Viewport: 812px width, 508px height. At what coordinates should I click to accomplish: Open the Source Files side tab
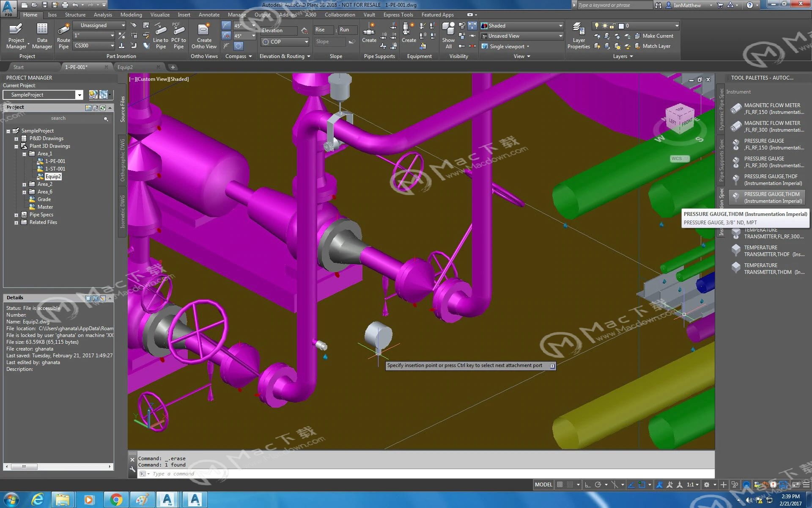pyautogui.click(x=122, y=109)
